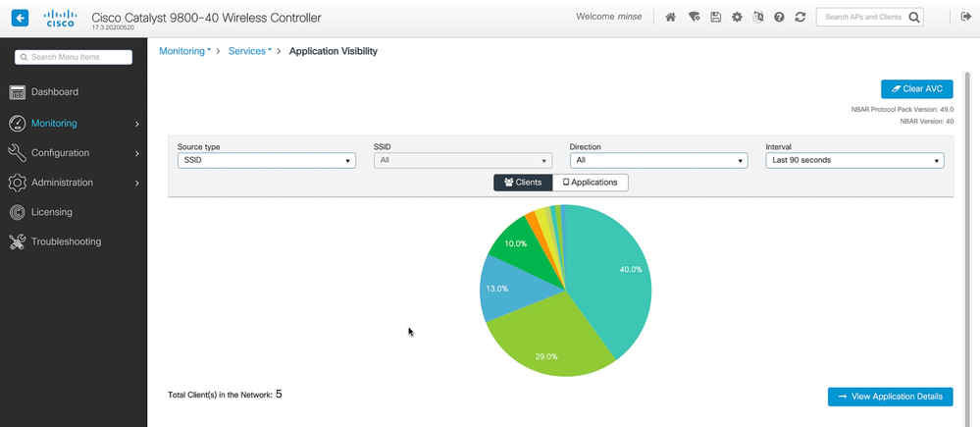Viewport: 980px width, 427px height.
Task: Go to home via house icon
Action: pos(670,18)
